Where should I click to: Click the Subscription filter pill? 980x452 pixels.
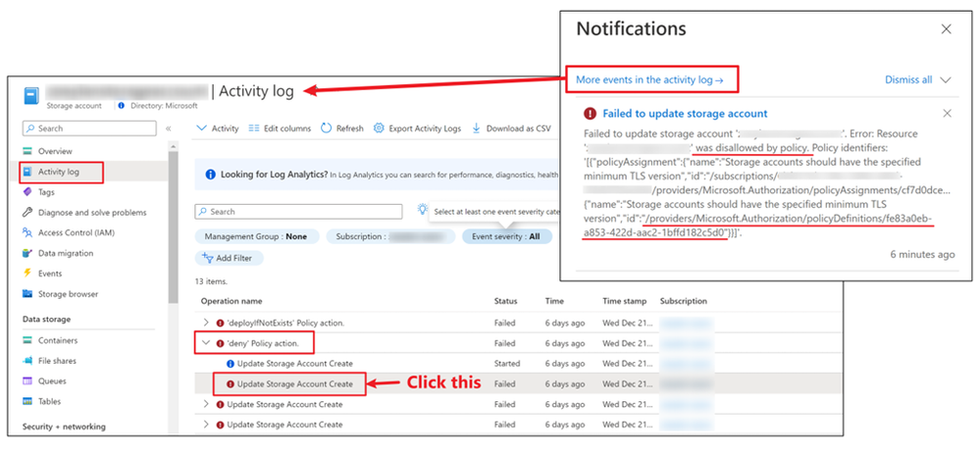click(390, 236)
